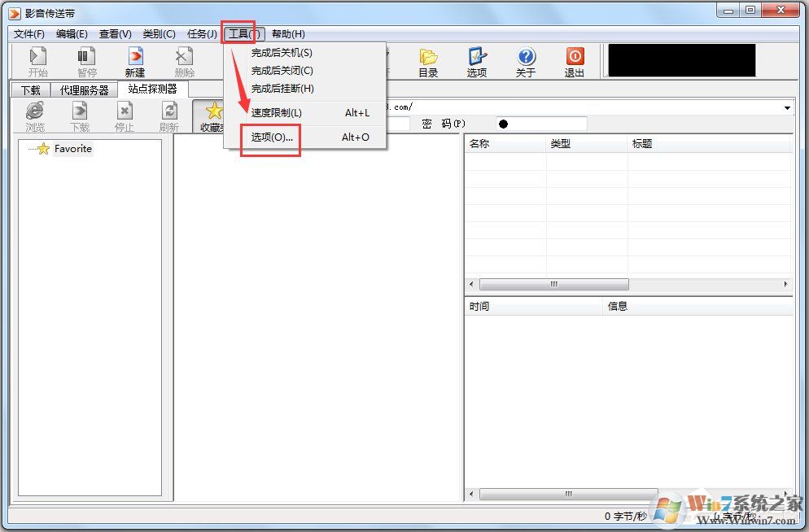The width and height of the screenshot is (809, 532).
Task: Click the 开始 (Start) toolbar icon
Action: point(35,61)
